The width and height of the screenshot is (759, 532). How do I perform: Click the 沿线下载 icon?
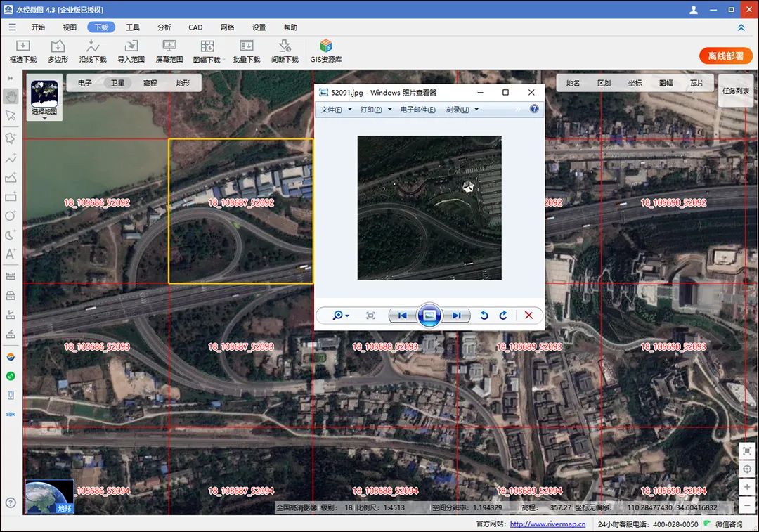tap(93, 51)
